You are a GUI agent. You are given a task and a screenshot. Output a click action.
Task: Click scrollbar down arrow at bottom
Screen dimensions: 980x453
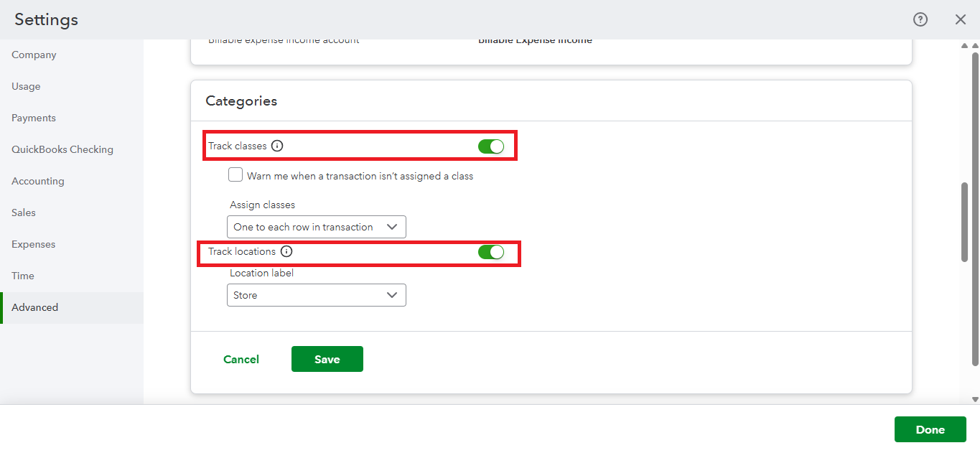975,399
